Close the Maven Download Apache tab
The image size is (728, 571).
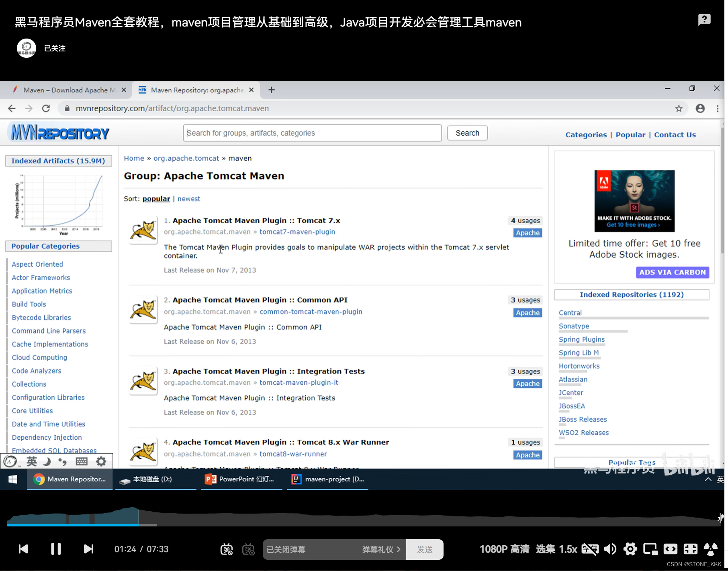click(x=124, y=90)
